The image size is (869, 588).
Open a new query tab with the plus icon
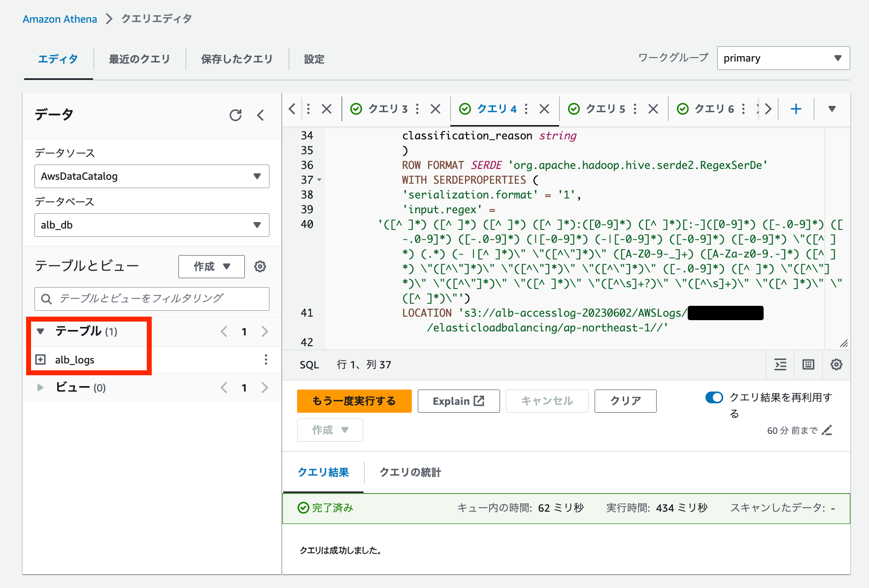point(796,109)
